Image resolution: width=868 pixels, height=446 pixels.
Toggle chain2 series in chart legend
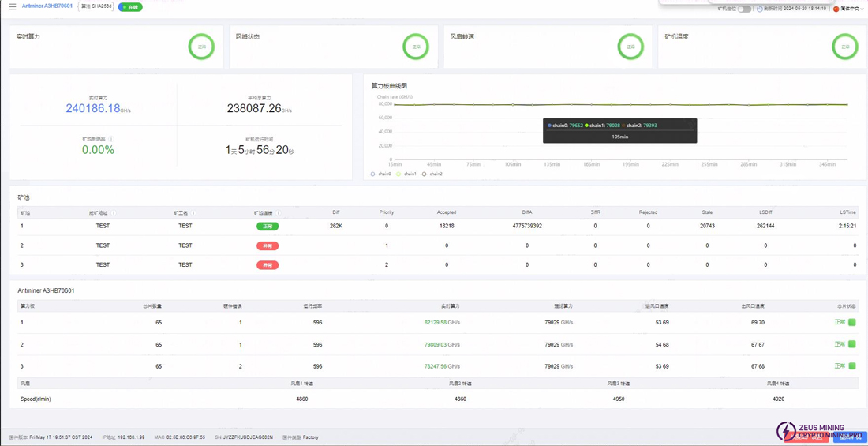coord(431,174)
